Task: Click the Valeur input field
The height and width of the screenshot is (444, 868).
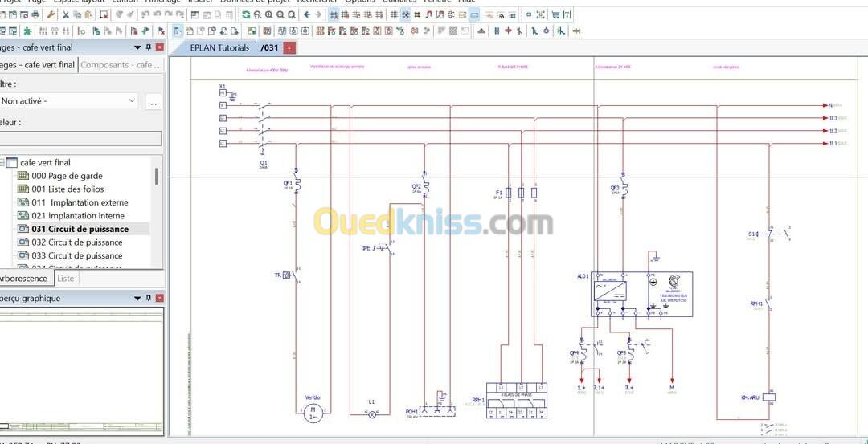Action: point(79,138)
